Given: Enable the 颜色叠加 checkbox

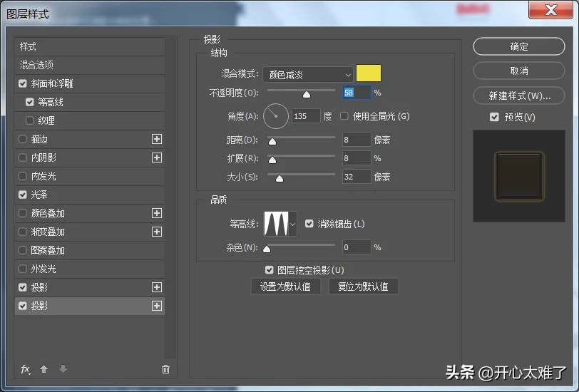Looking at the screenshot, I should pos(23,213).
